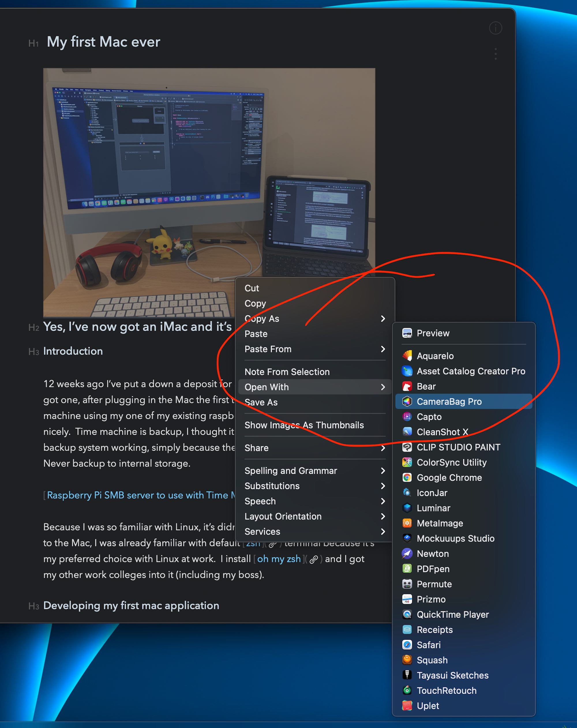
Task: Choose Asset Catalog Creator Pro icon
Action: pos(407,371)
